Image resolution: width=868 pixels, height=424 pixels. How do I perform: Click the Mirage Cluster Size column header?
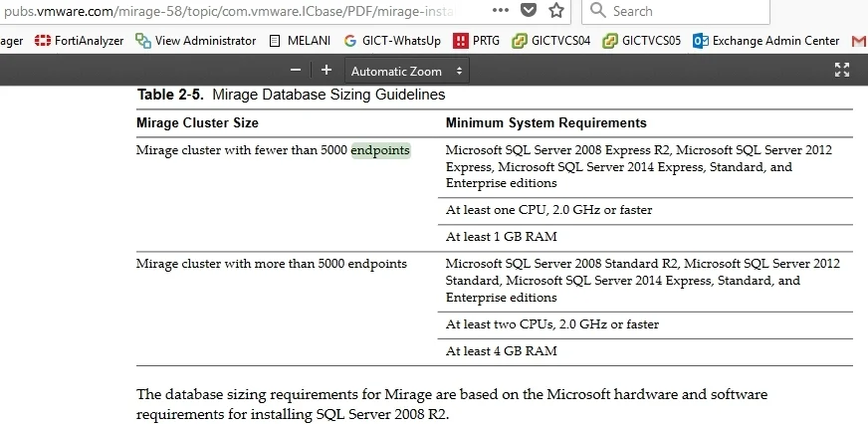coord(198,122)
